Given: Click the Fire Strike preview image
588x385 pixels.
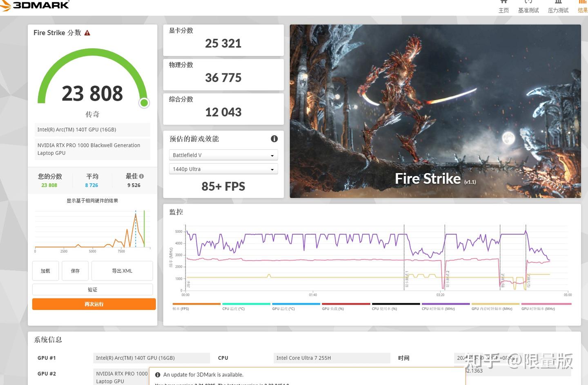Looking at the screenshot, I should pyautogui.click(x=435, y=111).
